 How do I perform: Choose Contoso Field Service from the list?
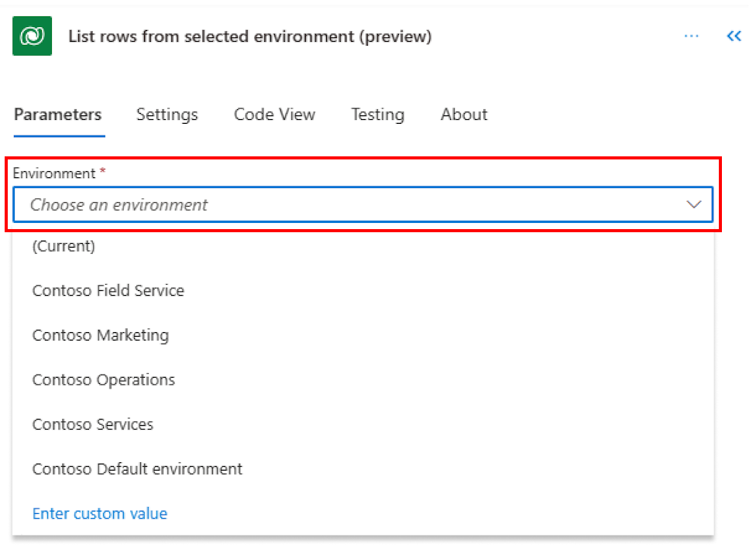(108, 291)
